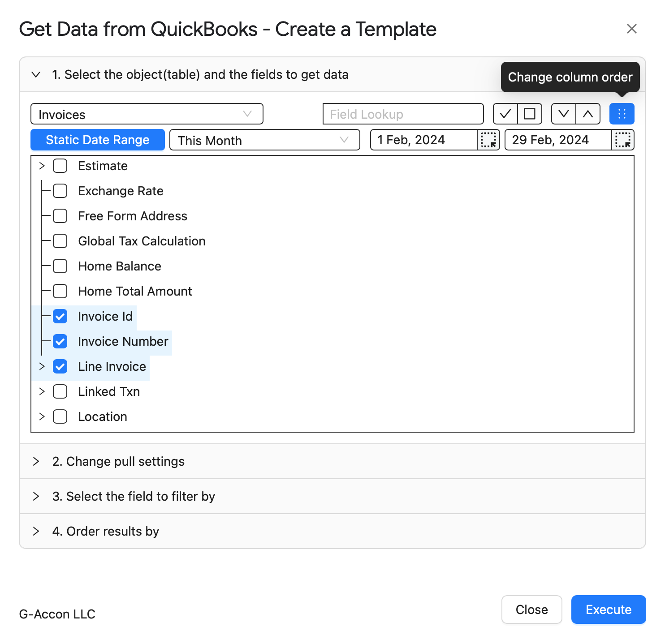Toggle the Static Date Range button
Screen dimensions: 665x644
(98, 140)
